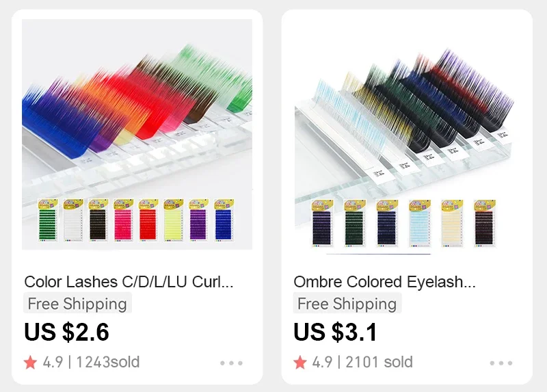Select the cream lash pack in right card
The height and width of the screenshot is (392, 547).
click(452, 223)
